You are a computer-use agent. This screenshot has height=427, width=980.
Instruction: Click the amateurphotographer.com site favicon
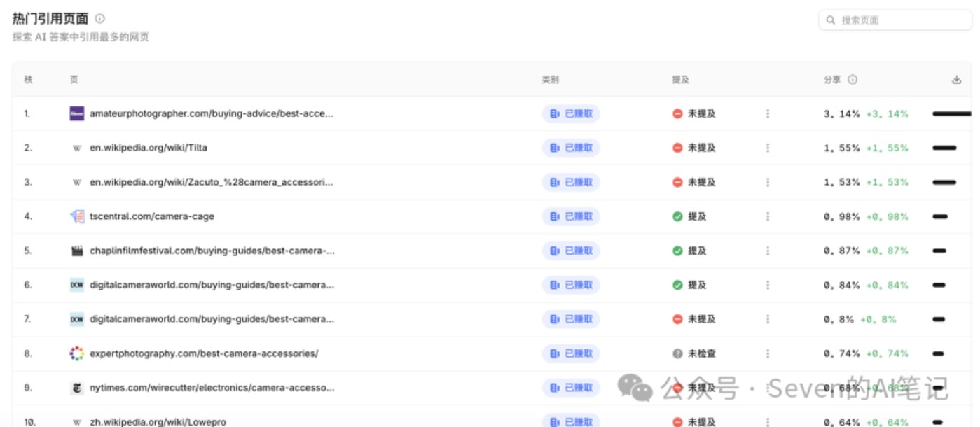pos(76,113)
